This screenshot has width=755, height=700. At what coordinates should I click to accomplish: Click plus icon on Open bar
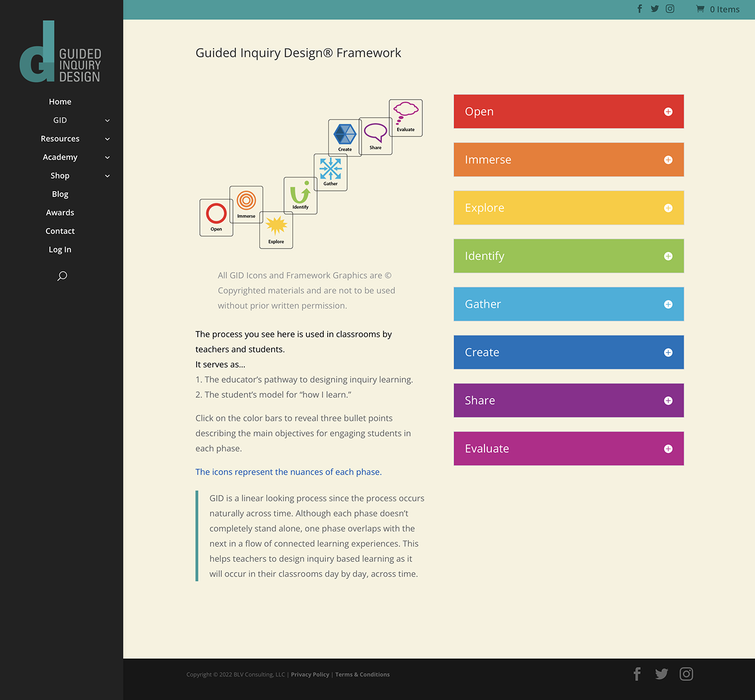(668, 111)
